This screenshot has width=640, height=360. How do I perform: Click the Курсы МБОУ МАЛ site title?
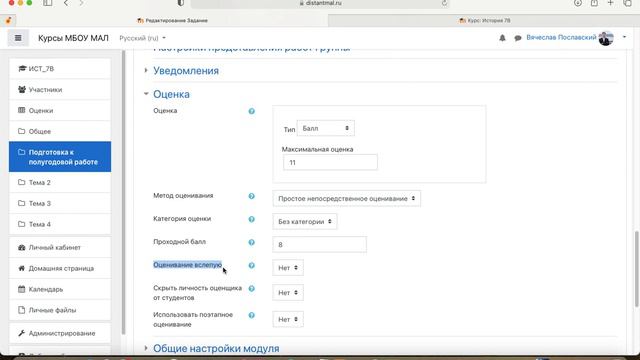click(x=73, y=38)
